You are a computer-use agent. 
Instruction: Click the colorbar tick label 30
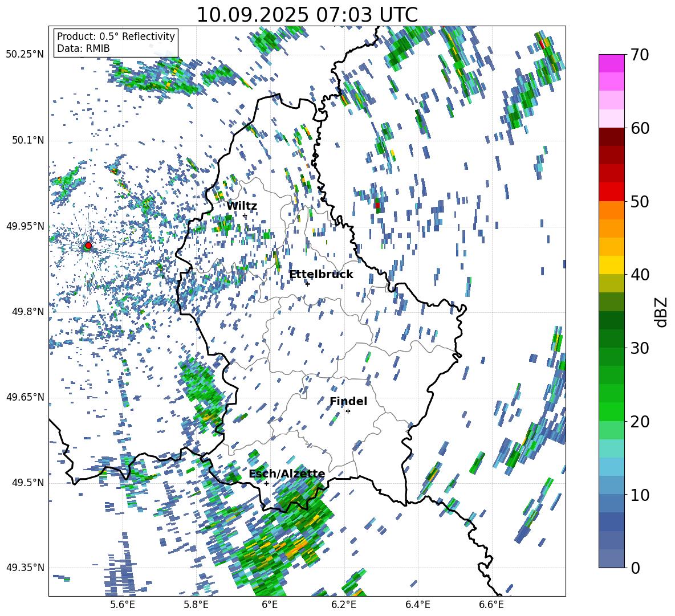640,348
